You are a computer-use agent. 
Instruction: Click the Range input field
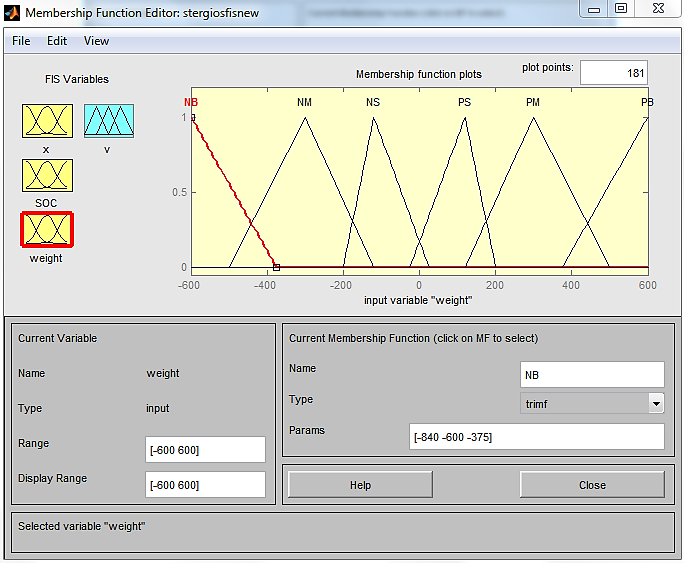point(205,450)
